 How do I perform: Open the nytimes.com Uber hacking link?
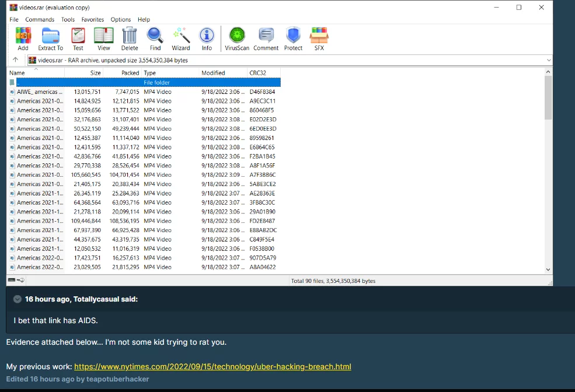pos(212,367)
